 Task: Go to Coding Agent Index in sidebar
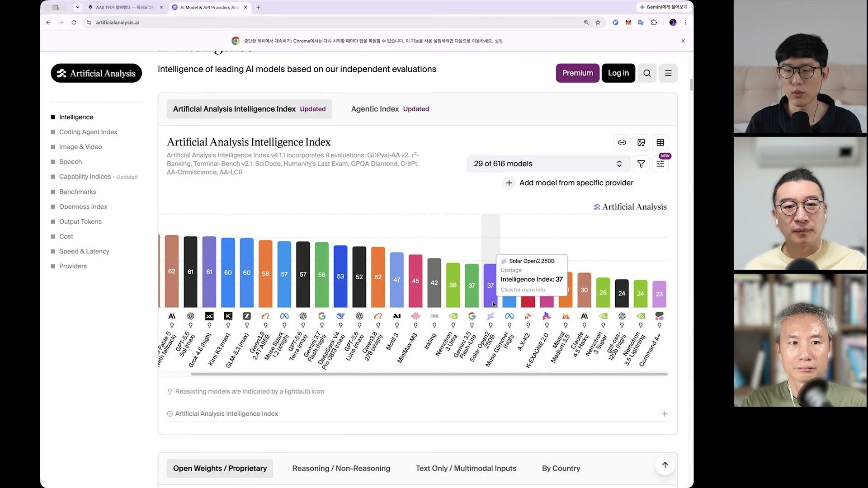coord(88,132)
